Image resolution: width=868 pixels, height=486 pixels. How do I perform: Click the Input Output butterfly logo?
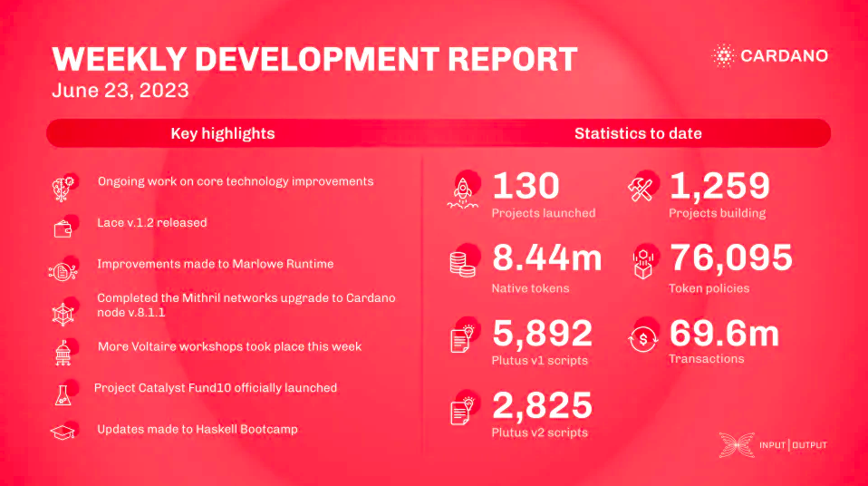[737, 445]
